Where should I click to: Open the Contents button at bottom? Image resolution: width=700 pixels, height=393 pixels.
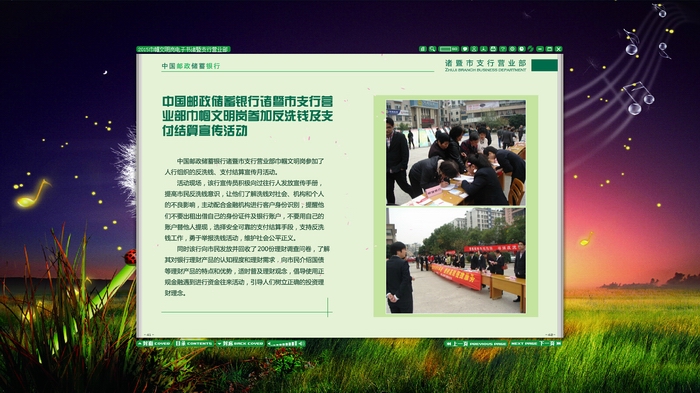194,343
